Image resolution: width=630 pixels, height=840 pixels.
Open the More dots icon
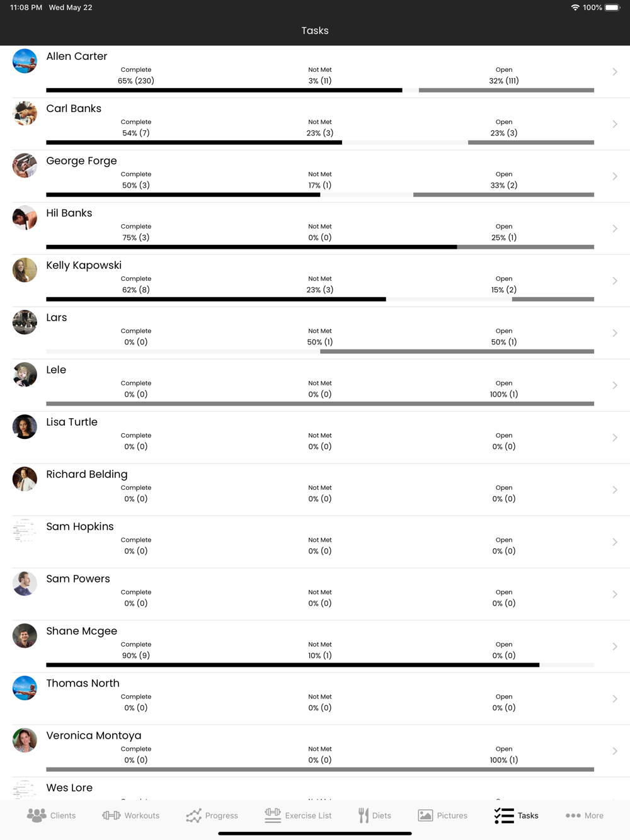[x=573, y=815]
